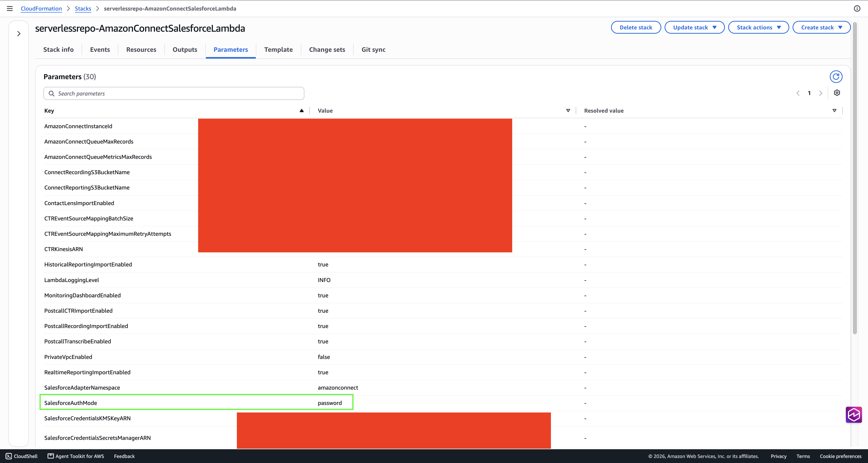Image resolution: width=868 pixels, height=463 pixels.
Task: Click the info icon at top right
Action: [857, 8]
